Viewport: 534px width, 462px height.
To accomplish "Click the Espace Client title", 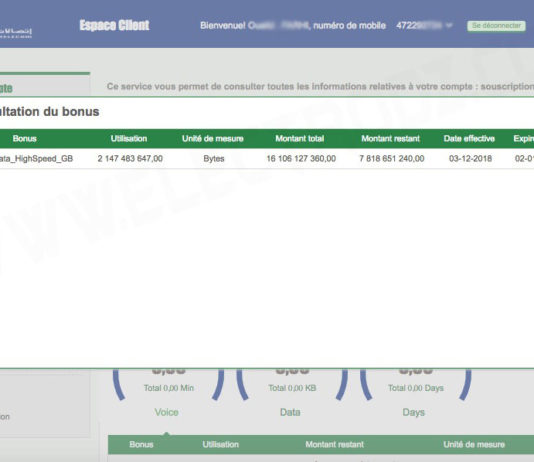I will click(114, 25).
